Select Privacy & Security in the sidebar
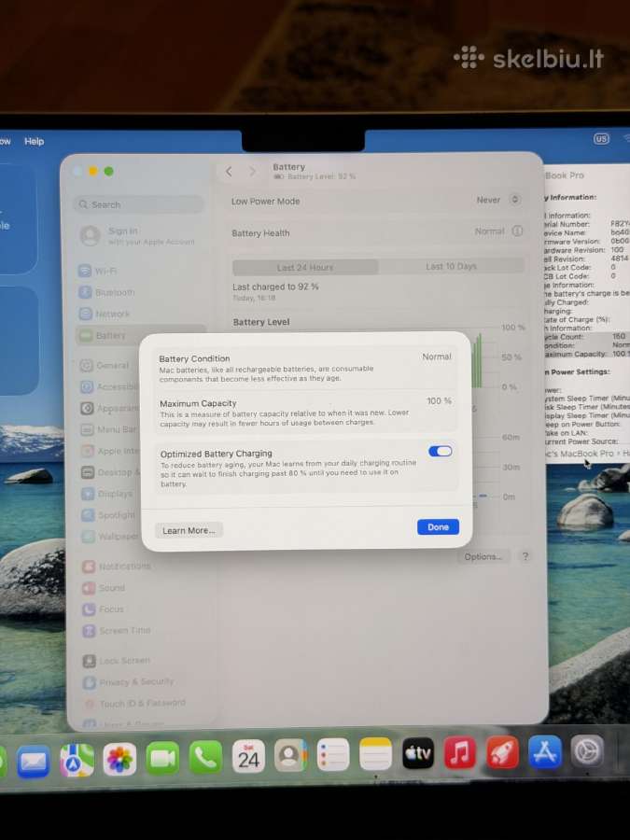The image size is (630, 840). click(128, 682)
